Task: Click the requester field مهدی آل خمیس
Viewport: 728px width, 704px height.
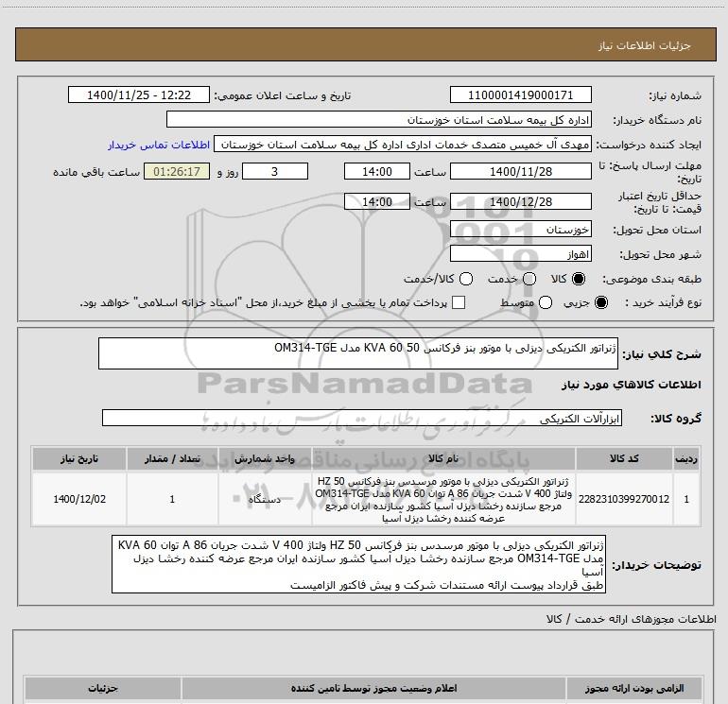Action: pos(403,145)
